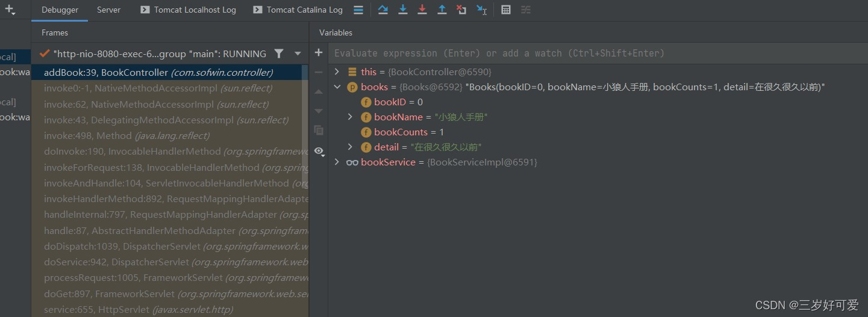Select the detail value "在很久很久以前"
Image resolution: width=868 pixels, height=317 pixels.
(x=446, y=147)
